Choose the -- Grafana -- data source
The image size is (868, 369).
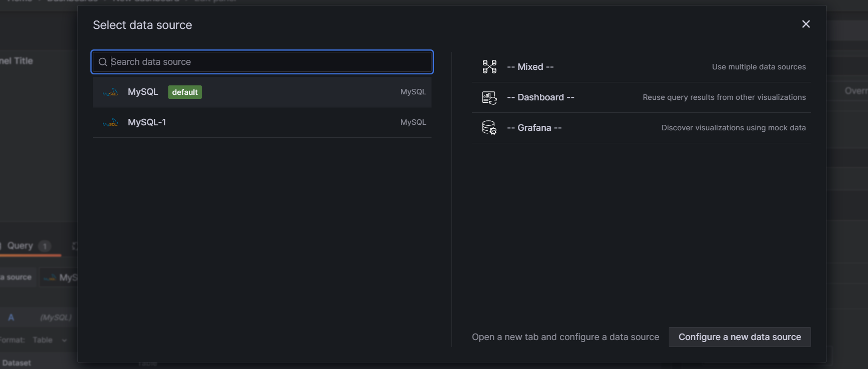[x=641, y=128]
